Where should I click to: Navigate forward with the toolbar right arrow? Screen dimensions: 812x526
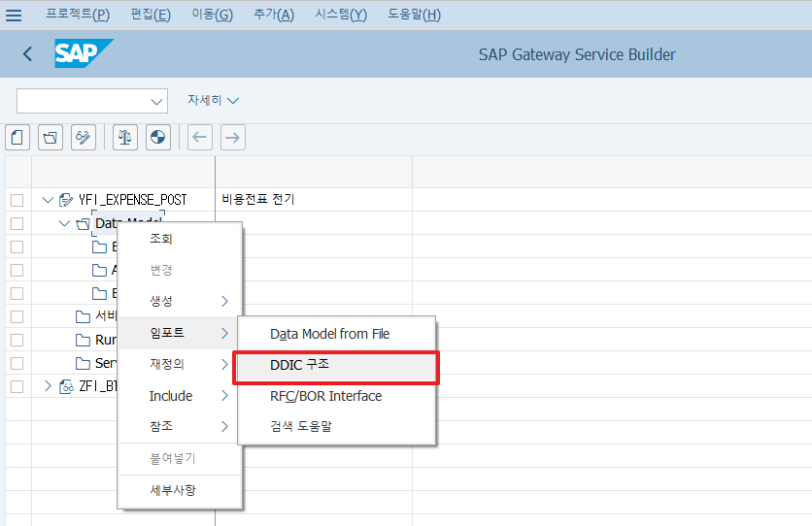point(233,138)
